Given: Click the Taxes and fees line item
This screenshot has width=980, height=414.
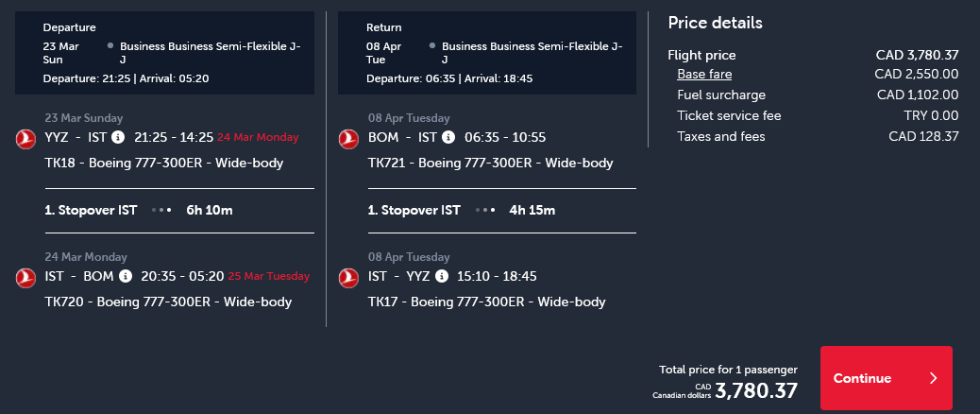Looking at the screenshot, I should pyautogui.click(x=818, y=136).
